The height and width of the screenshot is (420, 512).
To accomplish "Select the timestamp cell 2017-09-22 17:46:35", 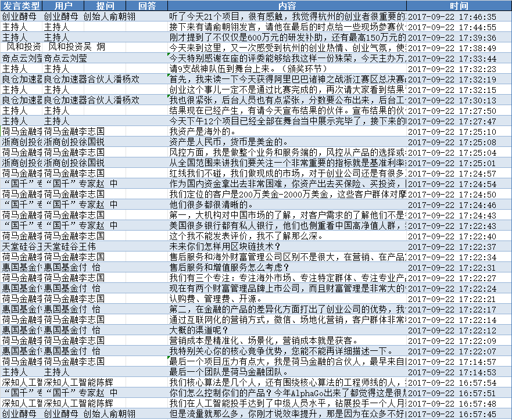I will pos(459,17).
